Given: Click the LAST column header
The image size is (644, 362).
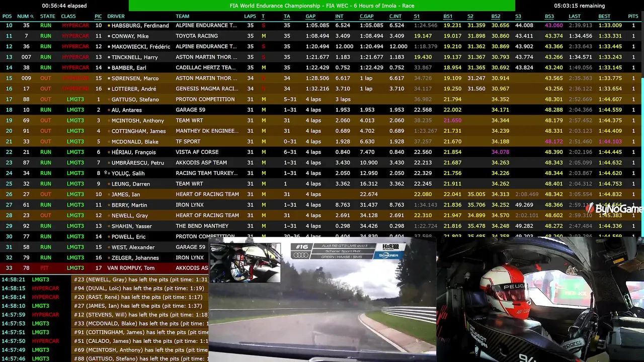Looking at the screenshot, I should point(575,17).
